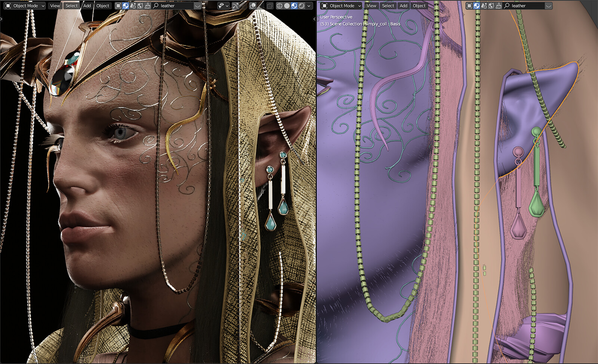Click eye visibility icon in left viewport
Viewport: 598px width, 364px height.
coord(221,6)
